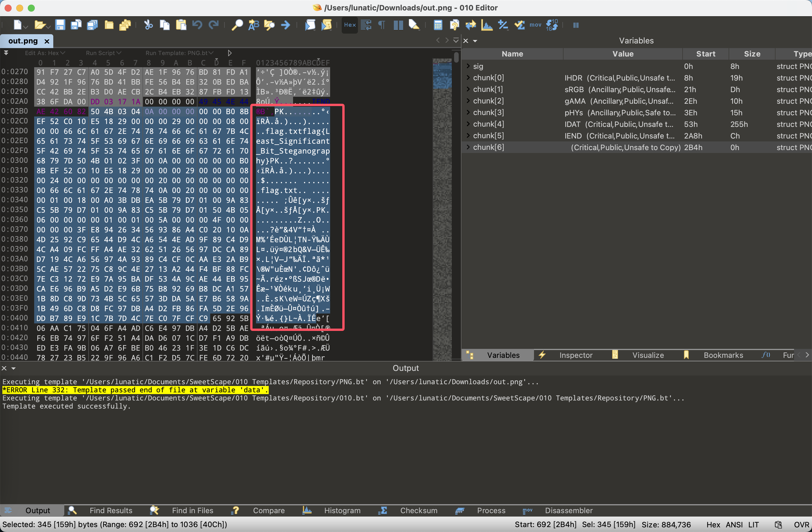Click the Save As toolbar icon
812x532 pixels.
click(x=76, y=25)
